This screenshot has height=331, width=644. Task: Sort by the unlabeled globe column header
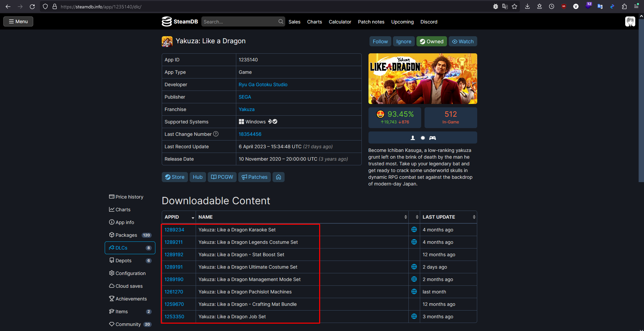(414, 217)
